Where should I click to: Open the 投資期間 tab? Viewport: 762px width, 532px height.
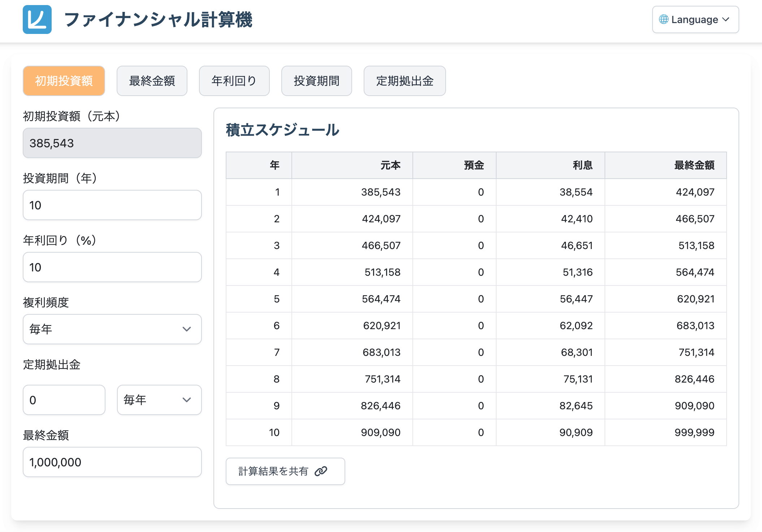tap(316, 81)
